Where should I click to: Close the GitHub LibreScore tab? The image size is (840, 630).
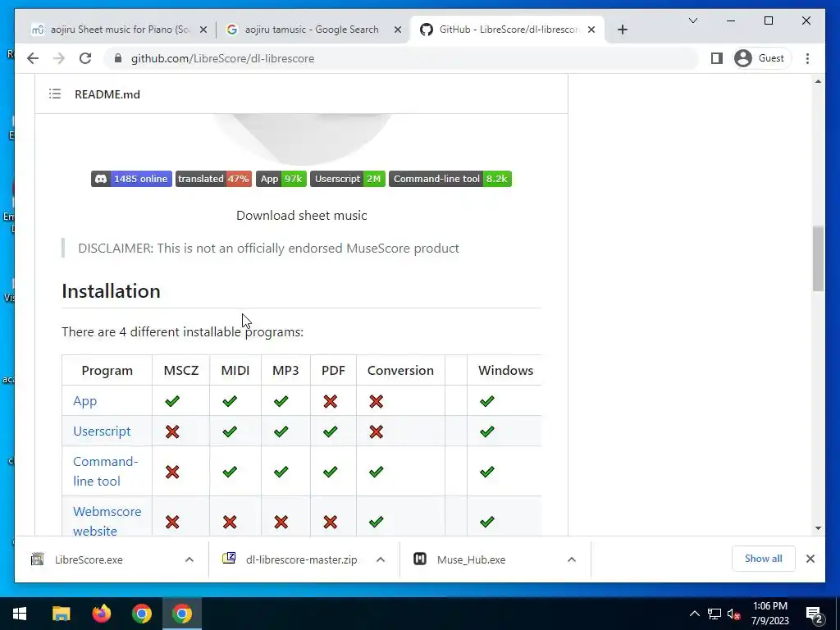coord(591,30)
